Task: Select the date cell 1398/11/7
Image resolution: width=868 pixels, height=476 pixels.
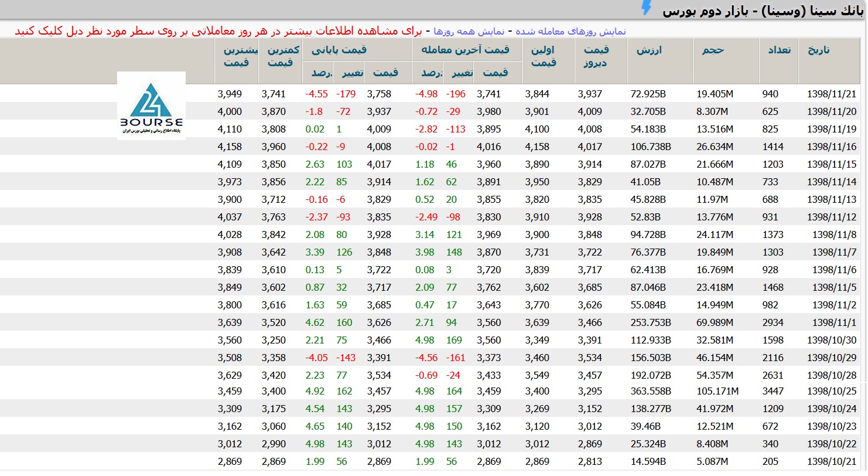Action: point(834,252)
